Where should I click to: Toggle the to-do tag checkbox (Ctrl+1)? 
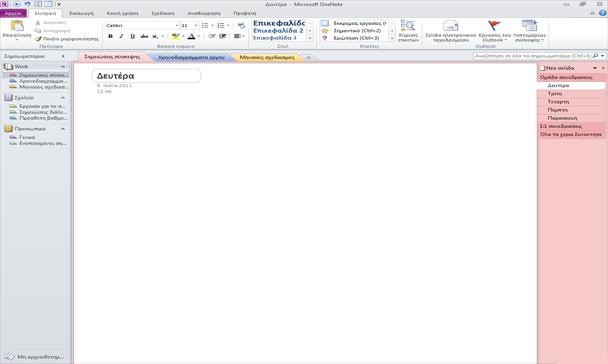tap(325, 23)
